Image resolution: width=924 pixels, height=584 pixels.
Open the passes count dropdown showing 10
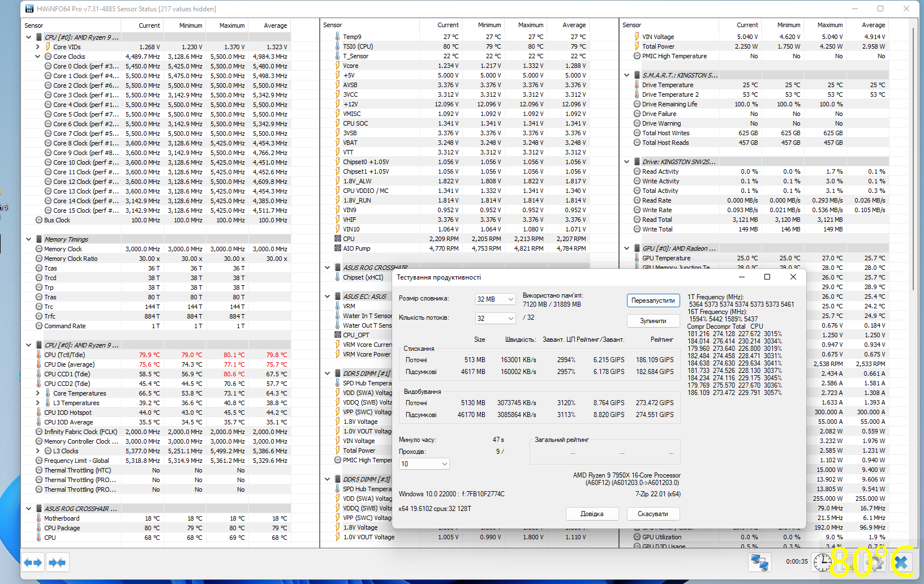coord(424,464)
